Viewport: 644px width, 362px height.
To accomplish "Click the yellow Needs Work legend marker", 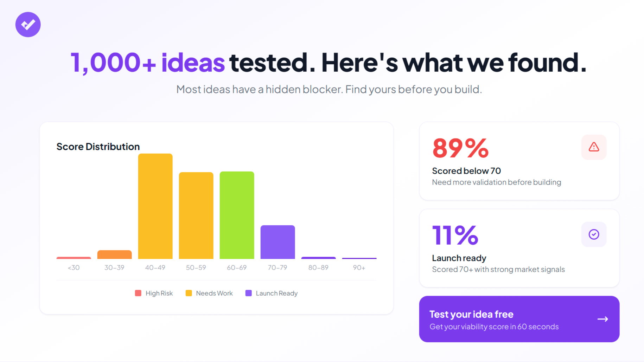I will click(189, 293).
